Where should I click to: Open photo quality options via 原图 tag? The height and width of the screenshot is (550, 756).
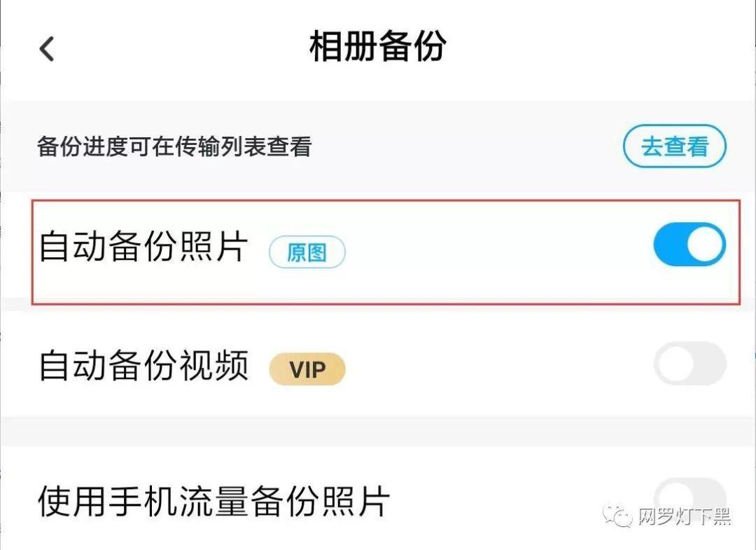point(307,252)
